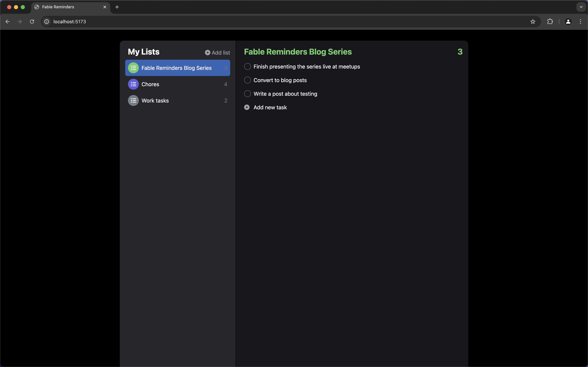
Task: Click the task text 'Convert to blog posts'
Action: point(280,80)
